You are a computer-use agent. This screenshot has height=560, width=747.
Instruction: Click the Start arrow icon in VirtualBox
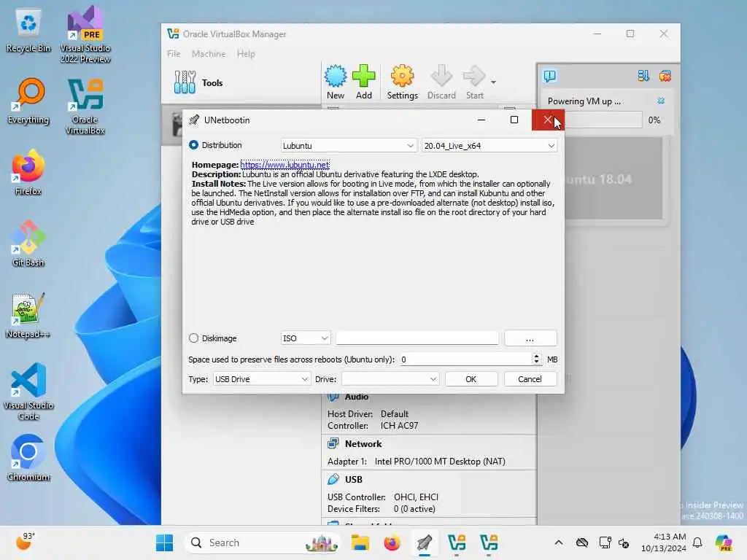click(x=474, y=82)
